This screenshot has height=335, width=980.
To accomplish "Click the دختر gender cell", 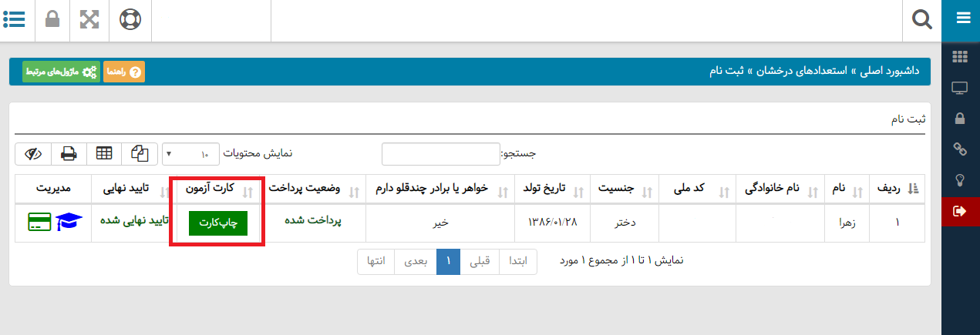I will [624, 223].
